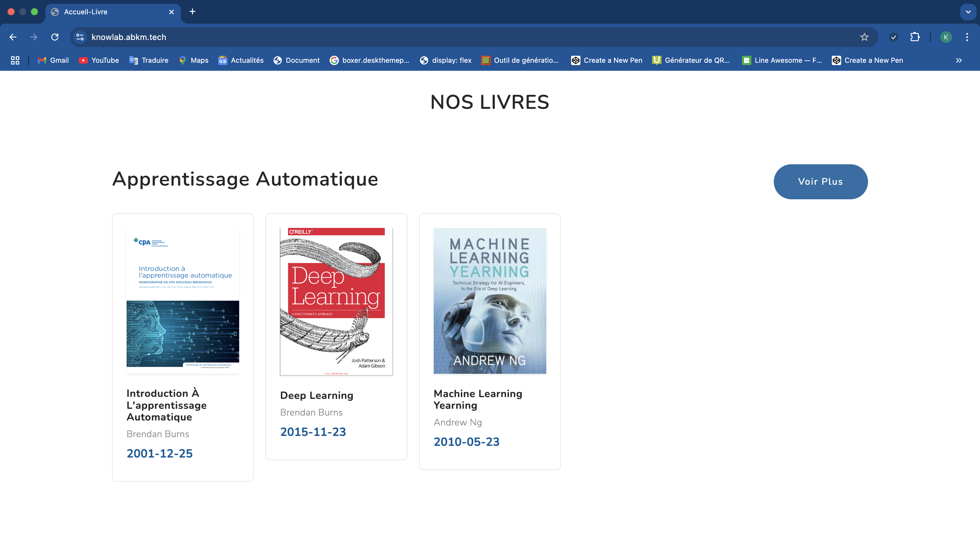Image resolution: width=980 pixels, height=534 pixels.
Task: Expand the tab search dropdown arrow
Action: (x=968, y=12)
